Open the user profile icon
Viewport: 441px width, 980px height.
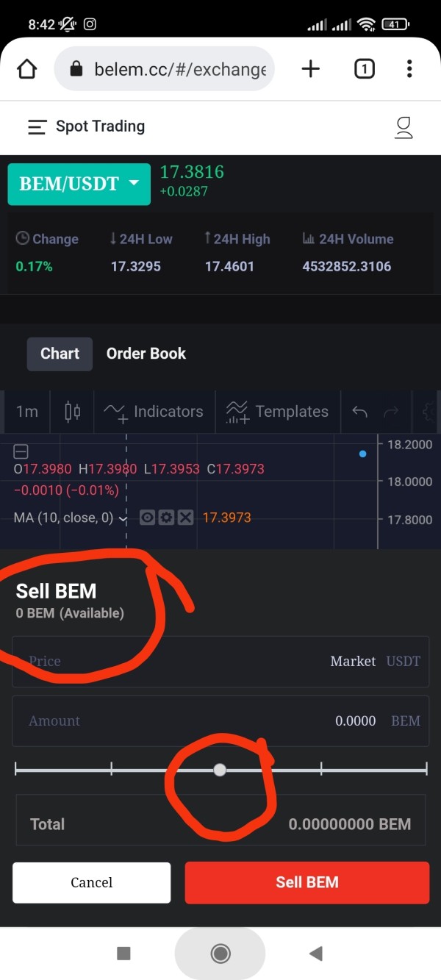tap(404, 127)
